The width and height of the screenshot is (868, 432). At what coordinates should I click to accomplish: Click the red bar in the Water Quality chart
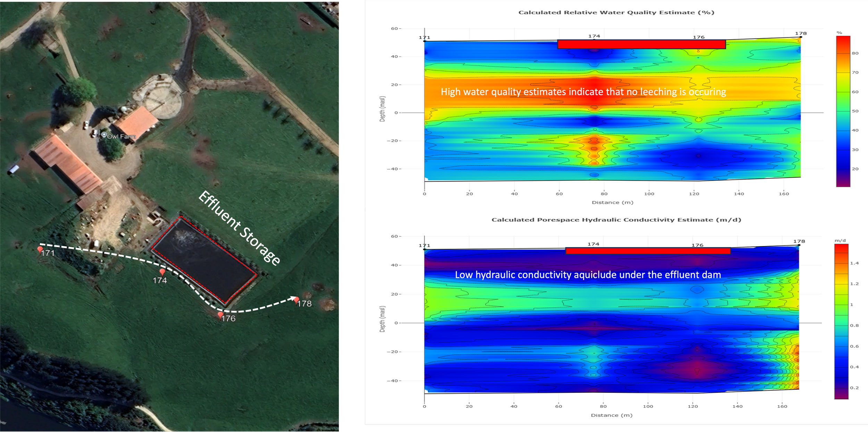641,44
